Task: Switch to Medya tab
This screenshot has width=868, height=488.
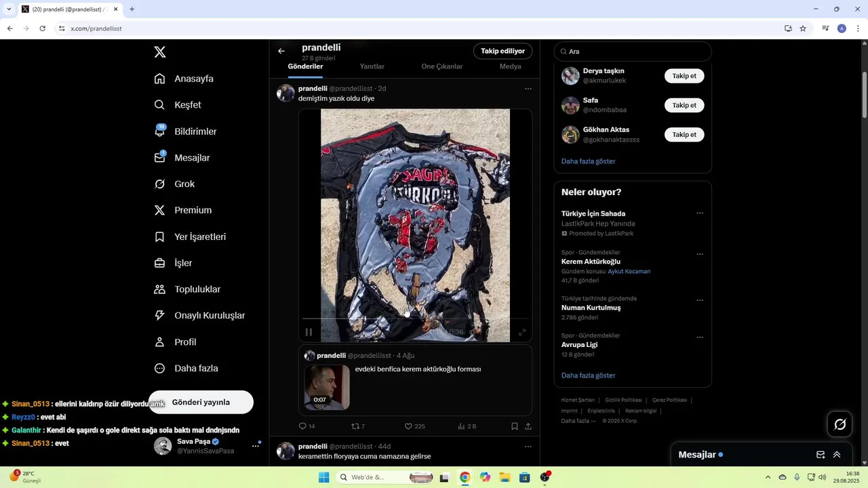Action: [x=511, y=66]
